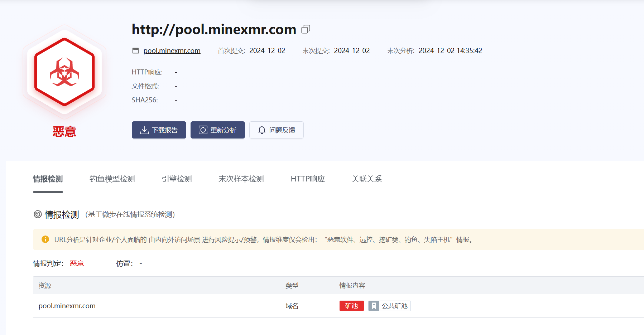Open the underlined pool.minexmr.com domain link
Viewport: 644px width, 335px height.
[x=172, y=51]
